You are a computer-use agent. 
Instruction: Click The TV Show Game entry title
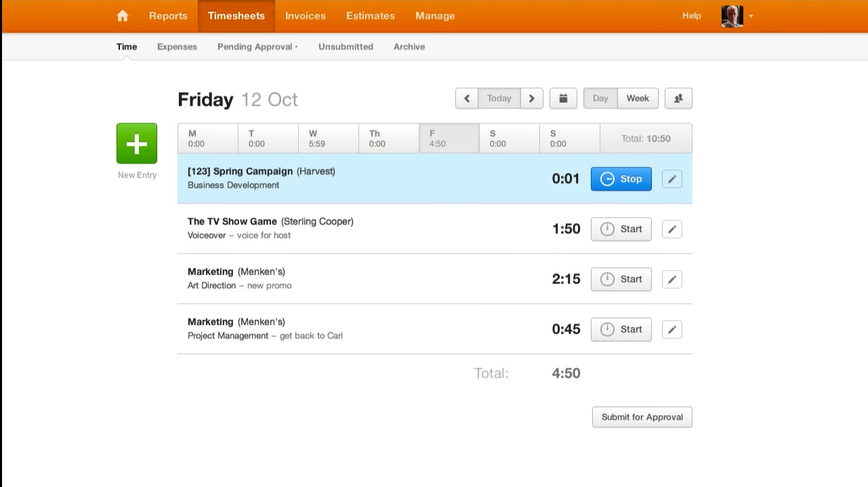pos(232,222)
